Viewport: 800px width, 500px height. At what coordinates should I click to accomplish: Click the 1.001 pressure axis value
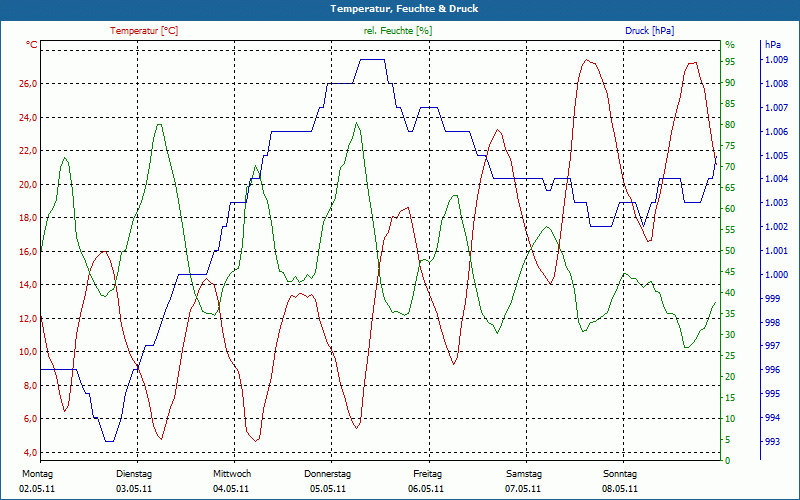776,251
